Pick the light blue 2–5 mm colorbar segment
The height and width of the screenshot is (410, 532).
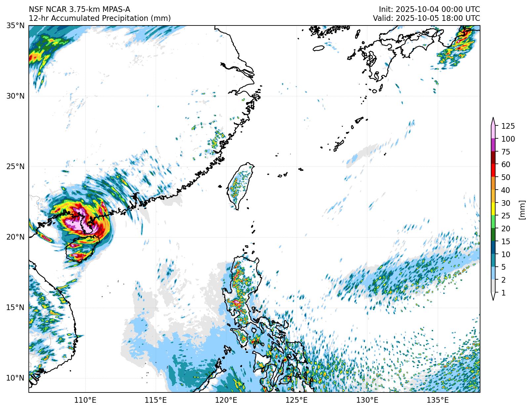point(493,273)
